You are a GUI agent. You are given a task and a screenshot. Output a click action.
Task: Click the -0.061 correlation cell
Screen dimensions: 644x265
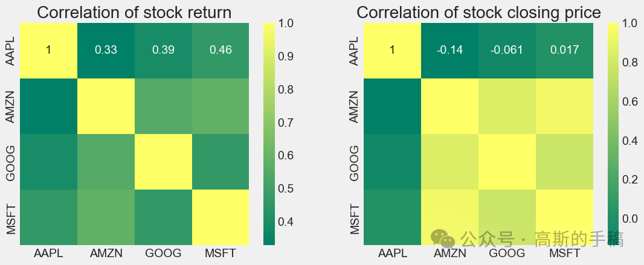point(507,50)
